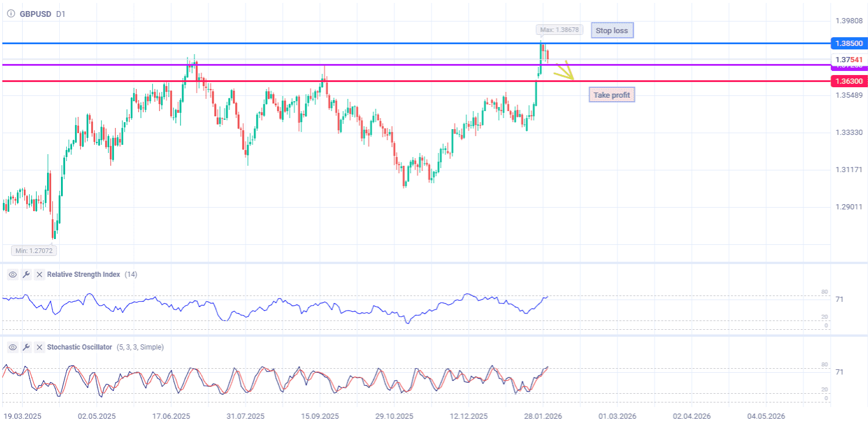The image size is (868, 424).
Task: Click the 28.01.2026 date on time axis
Action: (x=541, y=416)
